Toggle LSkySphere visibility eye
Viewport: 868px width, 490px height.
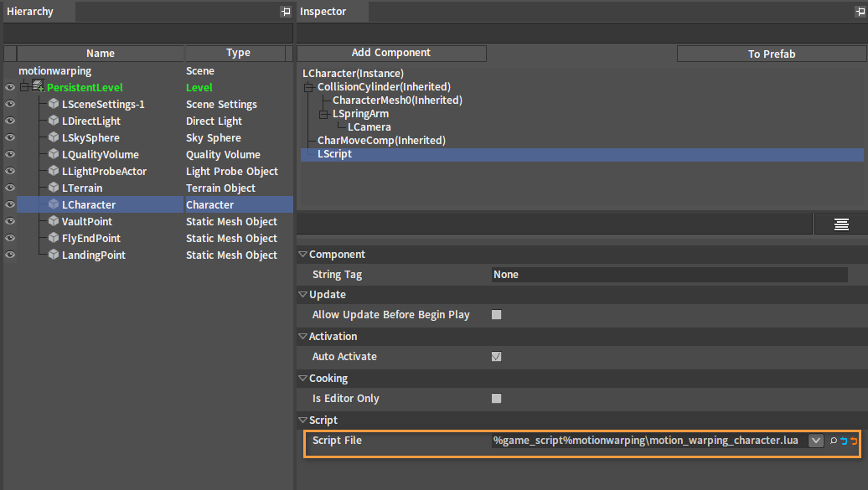pyautogui.click(x=10, y=137)
